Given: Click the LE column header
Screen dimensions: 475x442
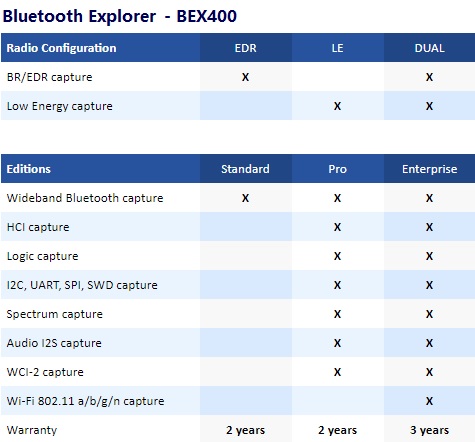Looking at the screenshot, I should pyautogui.click(x=338, y=48).
